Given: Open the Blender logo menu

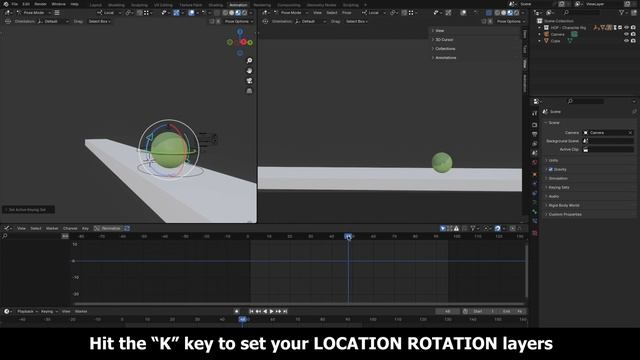Looking at the screenshot, I should (x=6, y=4).
